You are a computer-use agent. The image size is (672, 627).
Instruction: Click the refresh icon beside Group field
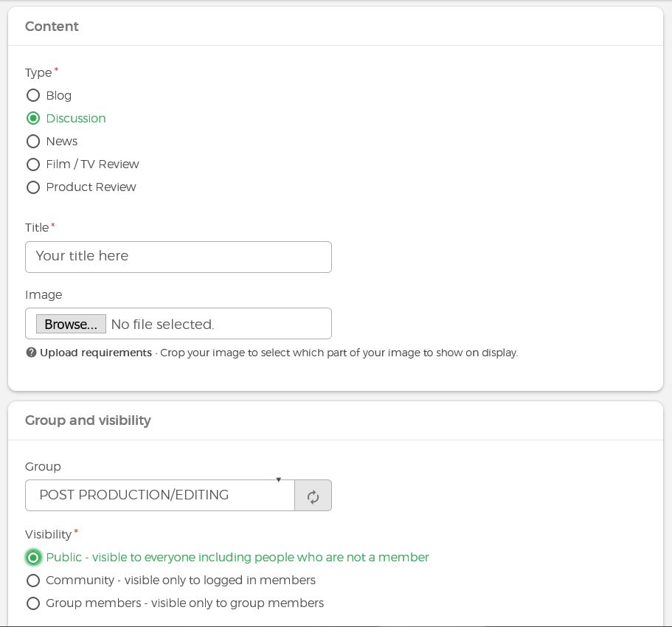[x=313, y=496]
